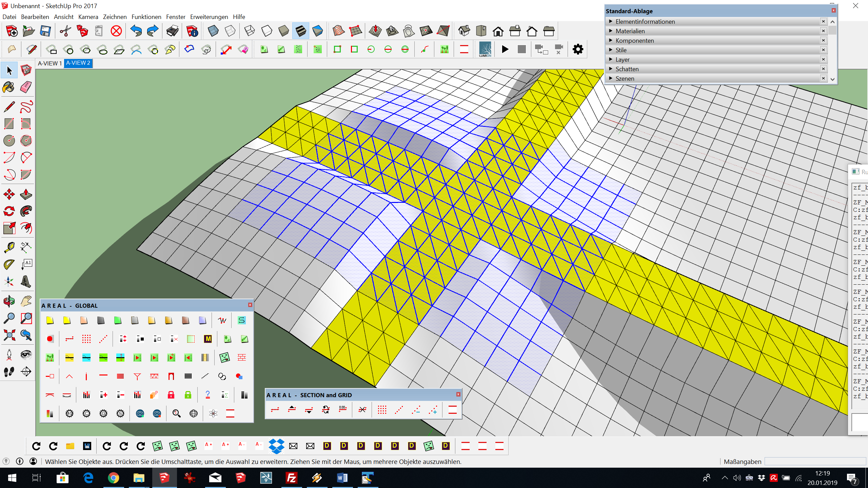
Task: Select the Push/Pull tool
Action: [26, 195]
